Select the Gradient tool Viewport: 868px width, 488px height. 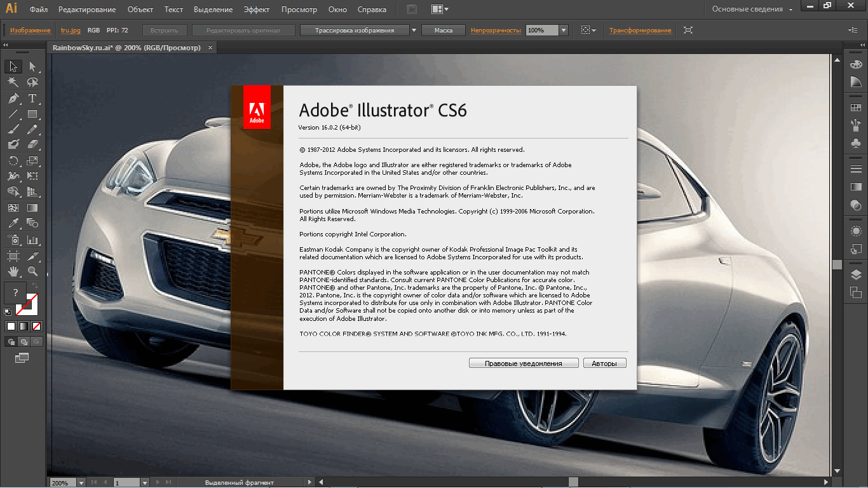click(32, 208)
